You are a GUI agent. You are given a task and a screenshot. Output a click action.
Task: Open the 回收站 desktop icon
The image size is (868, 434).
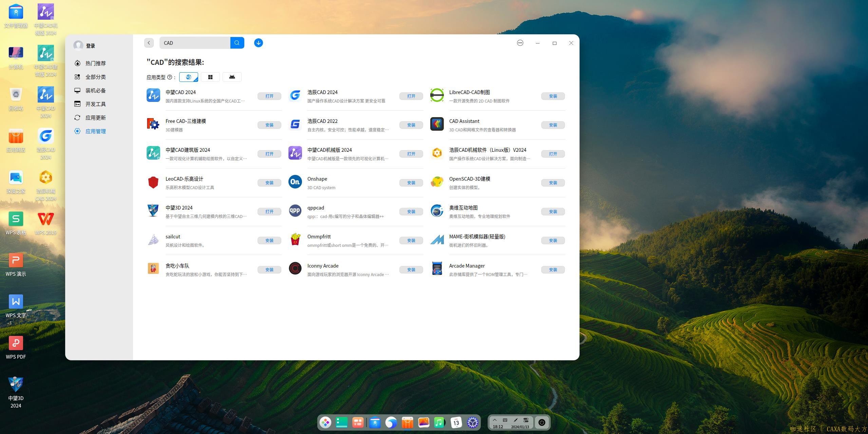tap(16, 99)
